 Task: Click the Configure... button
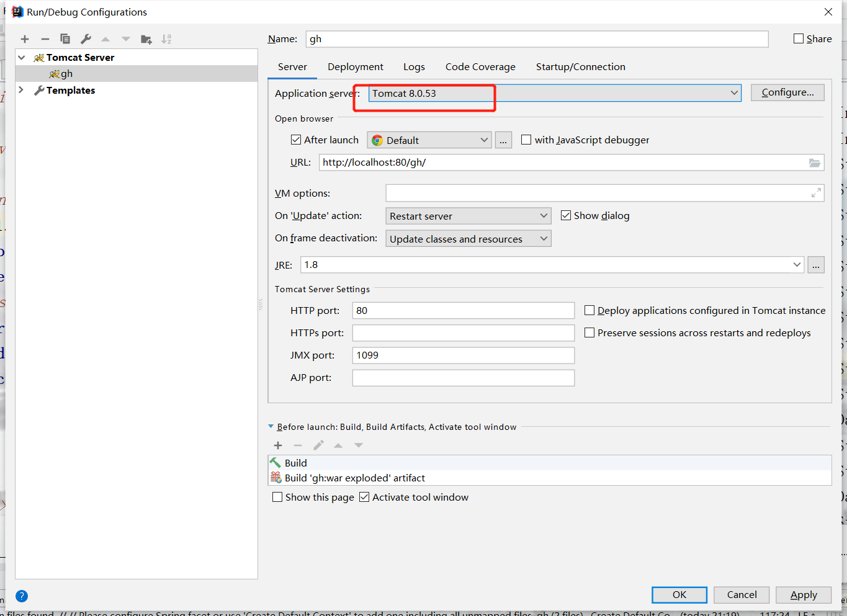[x=787, y=92]
